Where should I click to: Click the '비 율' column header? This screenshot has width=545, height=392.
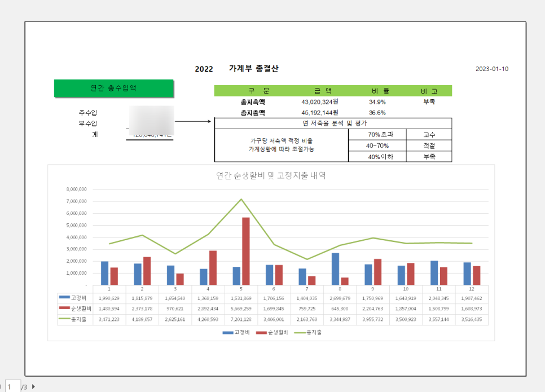[380, 91]
